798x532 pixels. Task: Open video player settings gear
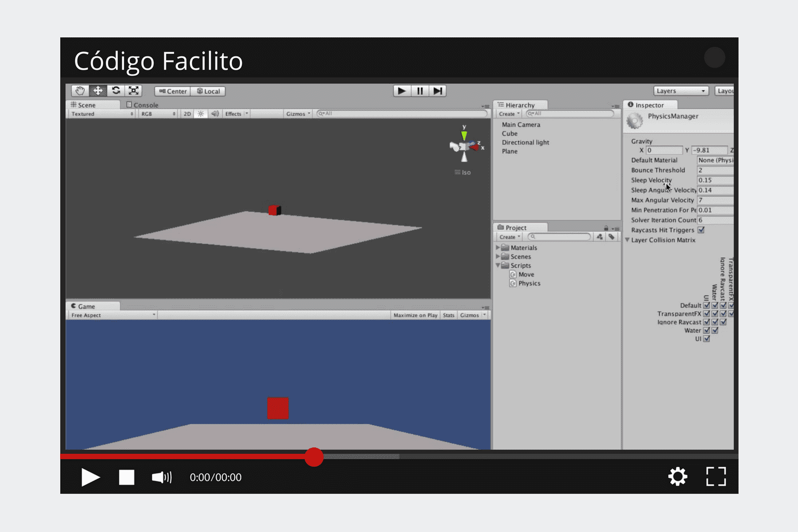(677, 477)
